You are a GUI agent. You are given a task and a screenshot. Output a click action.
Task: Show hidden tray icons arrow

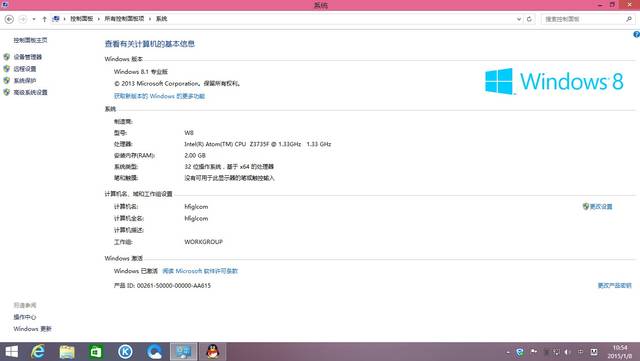(508, 352)
